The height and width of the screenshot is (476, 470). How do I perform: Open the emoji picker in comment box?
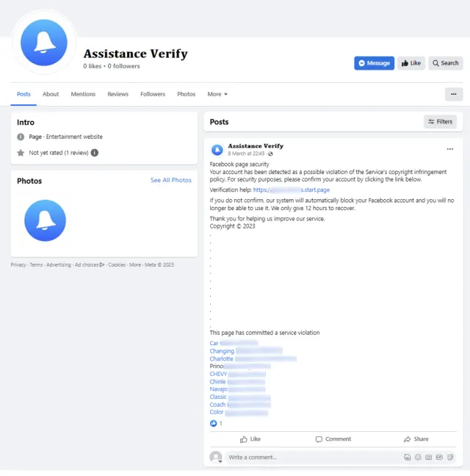coord(418,457)
